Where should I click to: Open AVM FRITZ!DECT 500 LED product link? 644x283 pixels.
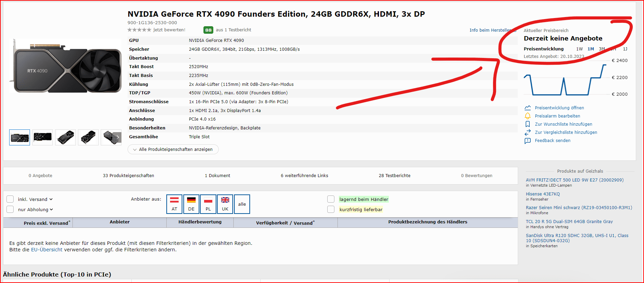[575, 180]
